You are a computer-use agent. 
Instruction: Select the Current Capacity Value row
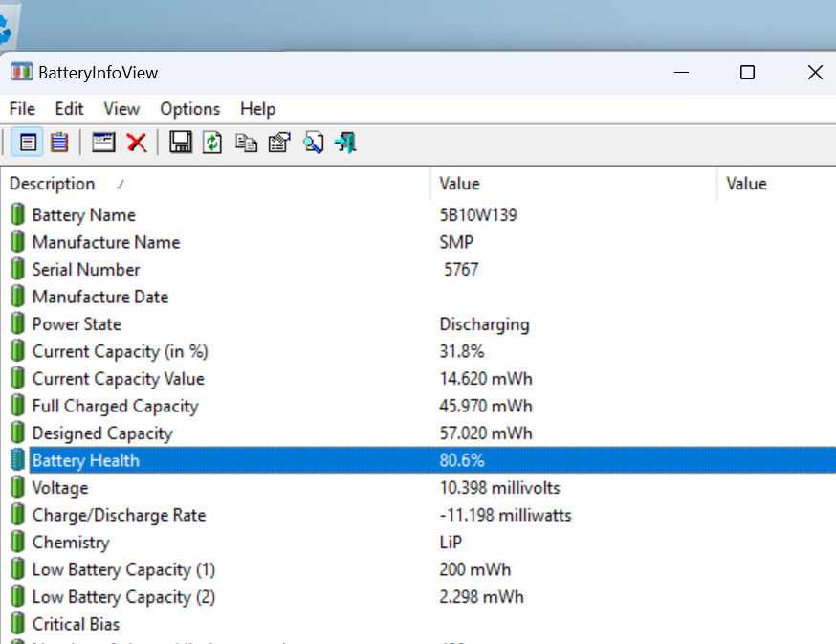(418, 378)
